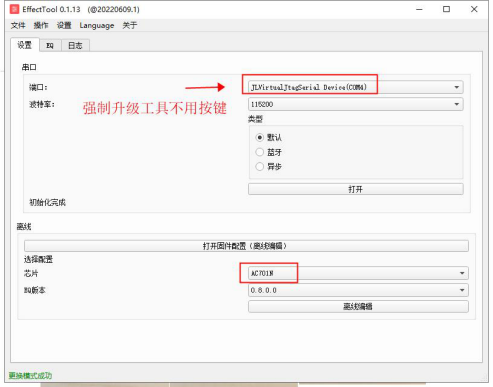Open the chip dropdown showing AC701N

(358, 273)
